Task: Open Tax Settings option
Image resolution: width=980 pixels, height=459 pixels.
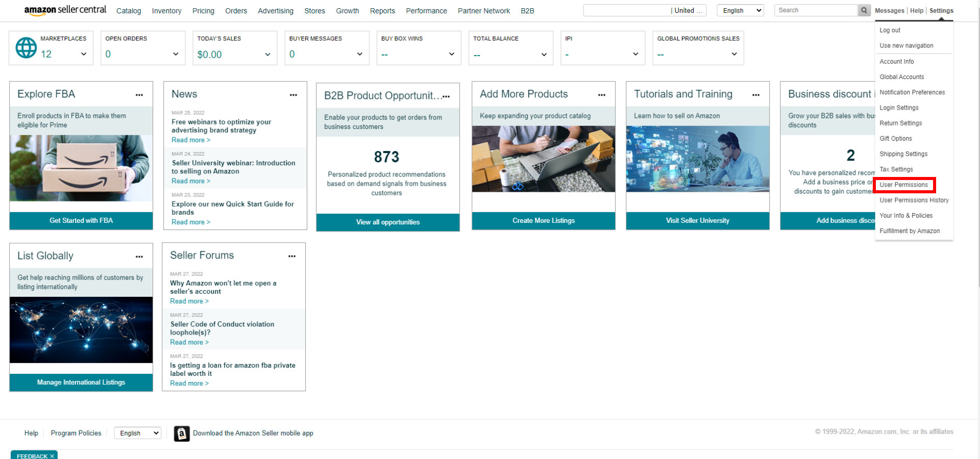Action: (896, 169)
